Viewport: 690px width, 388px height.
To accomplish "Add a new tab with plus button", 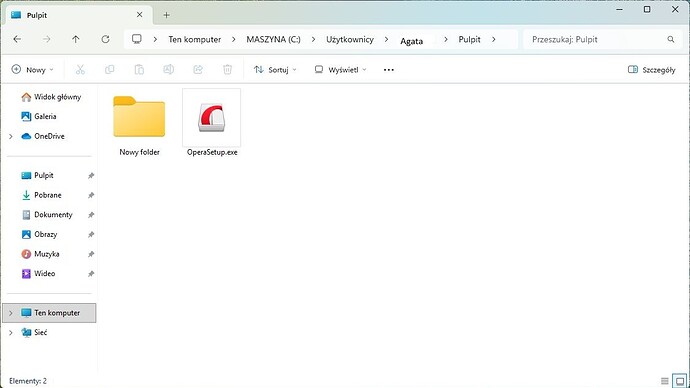I will [166, 15].
